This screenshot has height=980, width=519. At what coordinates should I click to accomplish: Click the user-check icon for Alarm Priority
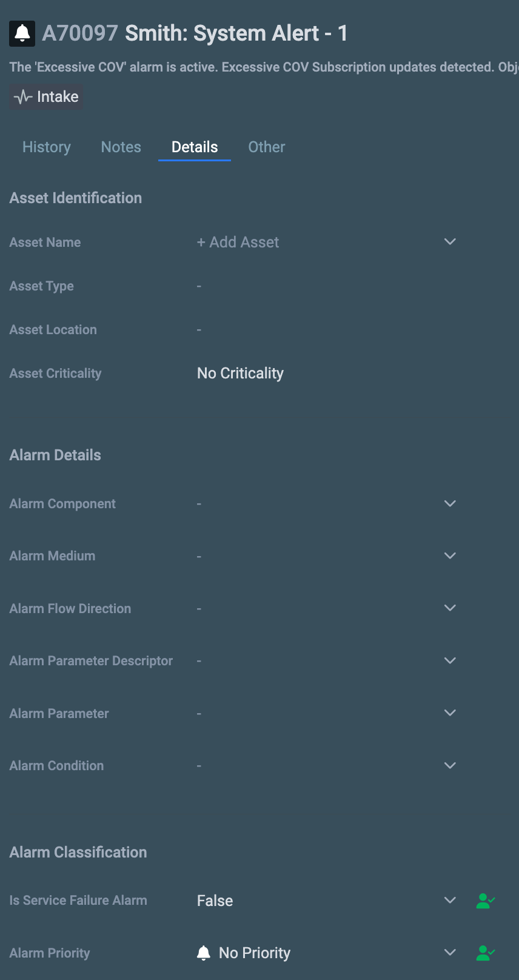click(485, 953)
